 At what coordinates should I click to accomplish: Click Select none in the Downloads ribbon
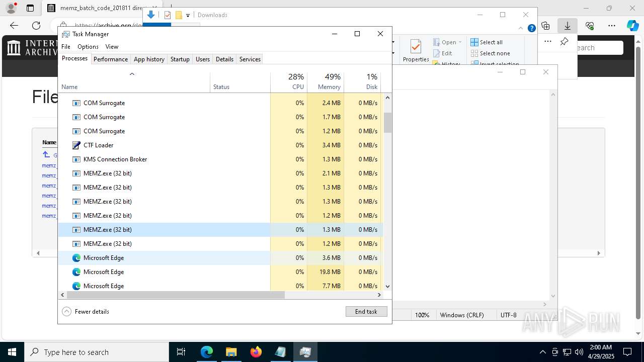click(491, 53)
